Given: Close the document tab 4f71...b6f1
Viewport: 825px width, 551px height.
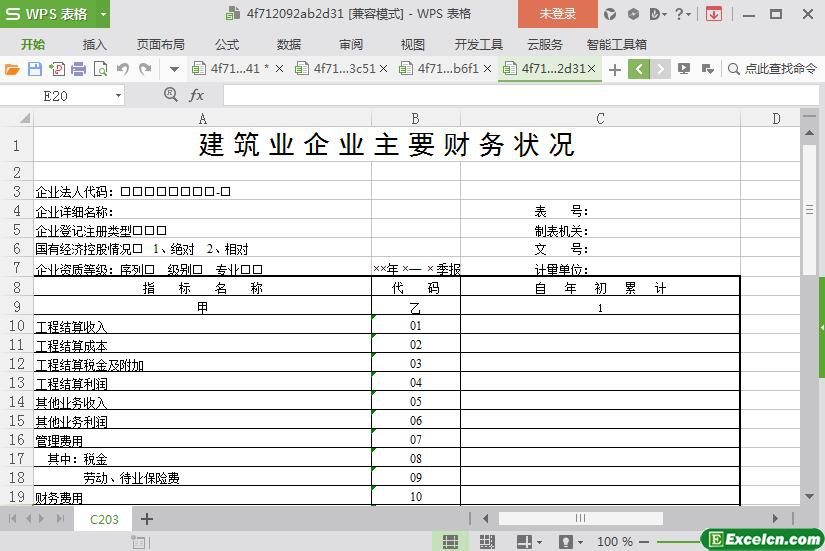Looking at the screenshot, I should pos(487,69).
